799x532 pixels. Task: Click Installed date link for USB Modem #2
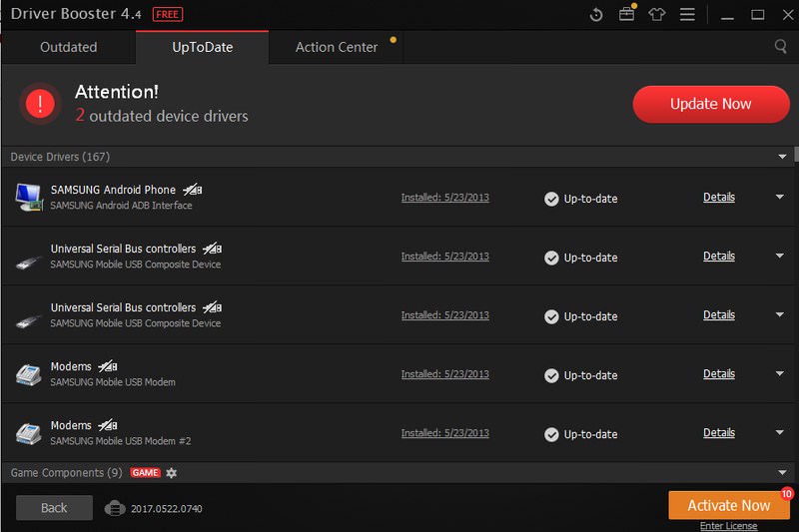(x=444, y=433)
